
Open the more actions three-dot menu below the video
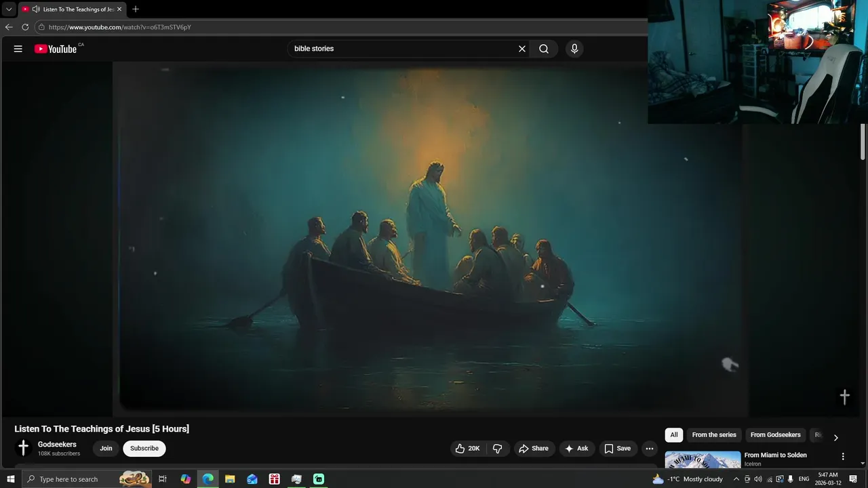tap(650, 449)
